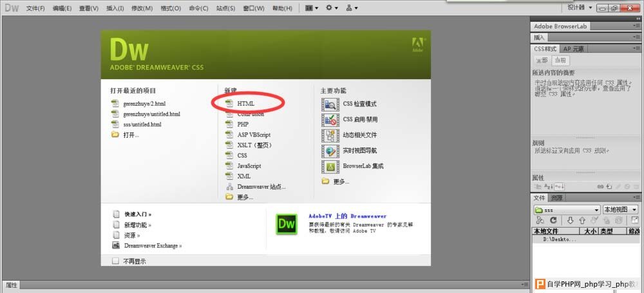Click the 本地文件 column header
The height and width of the screenshot is (293, 644).
coord(555,231)
